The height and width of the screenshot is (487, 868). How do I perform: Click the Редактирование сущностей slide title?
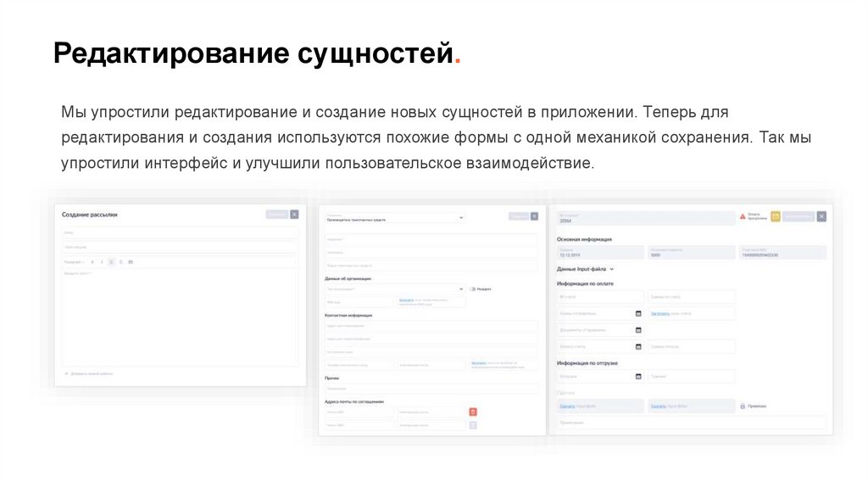point(258,53)
